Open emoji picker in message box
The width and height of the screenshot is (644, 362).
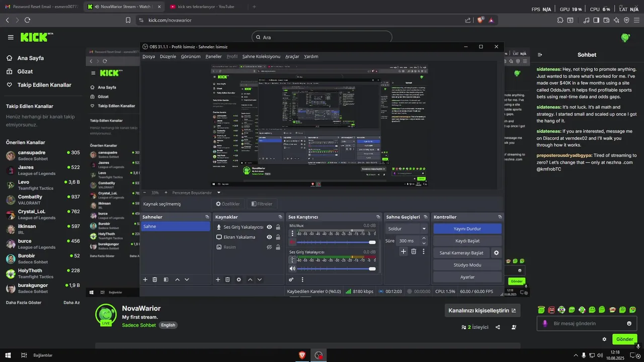tap(629, 323)
